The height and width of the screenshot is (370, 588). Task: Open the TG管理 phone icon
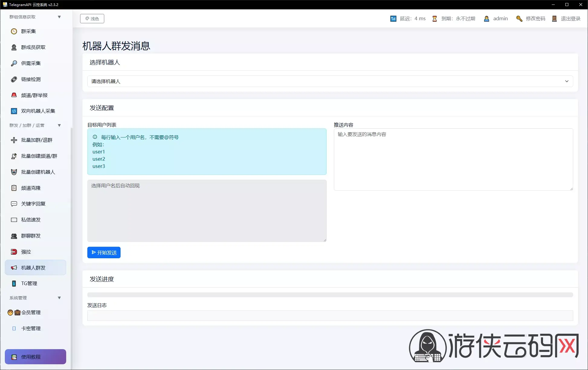tap(14, 284)
